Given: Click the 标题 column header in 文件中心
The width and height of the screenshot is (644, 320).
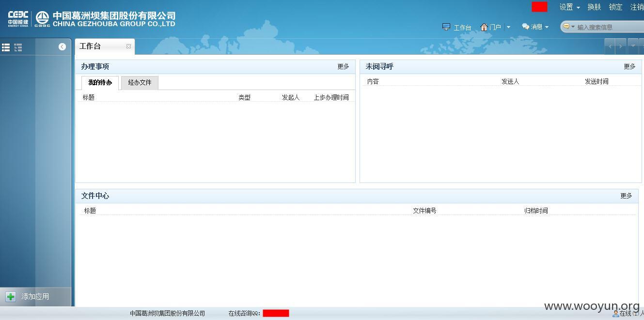Looking at the screenshot, I should [x=90, y=211].
